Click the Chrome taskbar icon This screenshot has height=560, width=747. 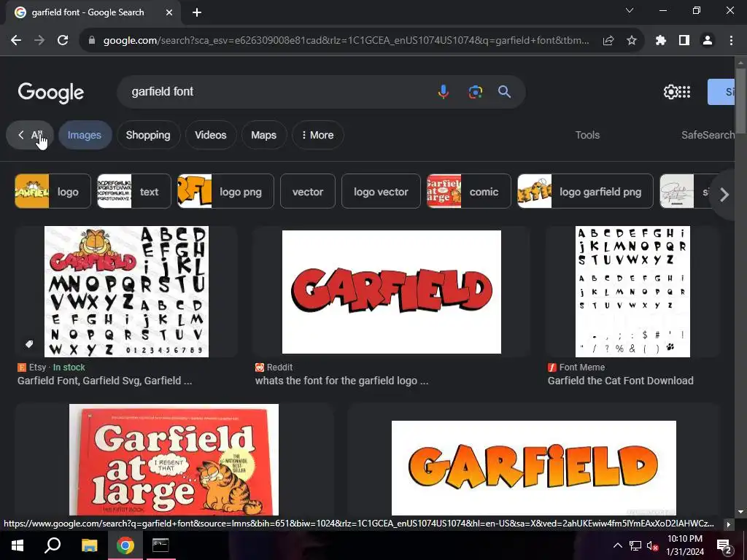[125, 545]
